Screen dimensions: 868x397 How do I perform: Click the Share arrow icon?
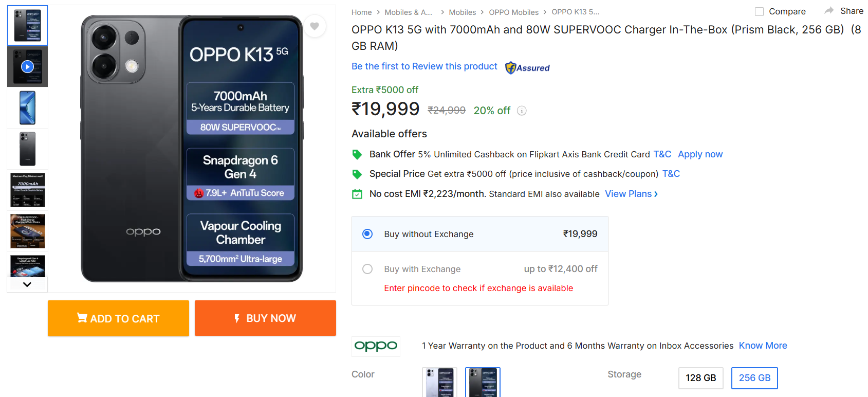click(829, 11)
